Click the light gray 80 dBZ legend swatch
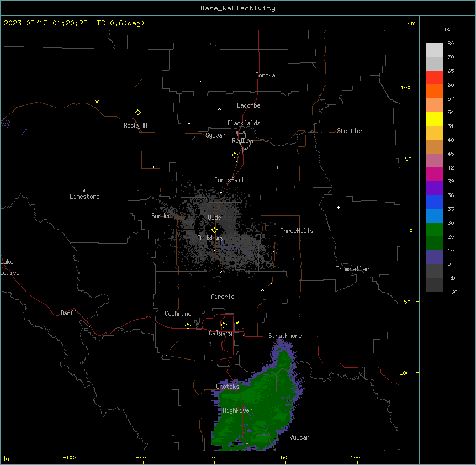This screenshot has width=476, height=465. pos(434,50)
